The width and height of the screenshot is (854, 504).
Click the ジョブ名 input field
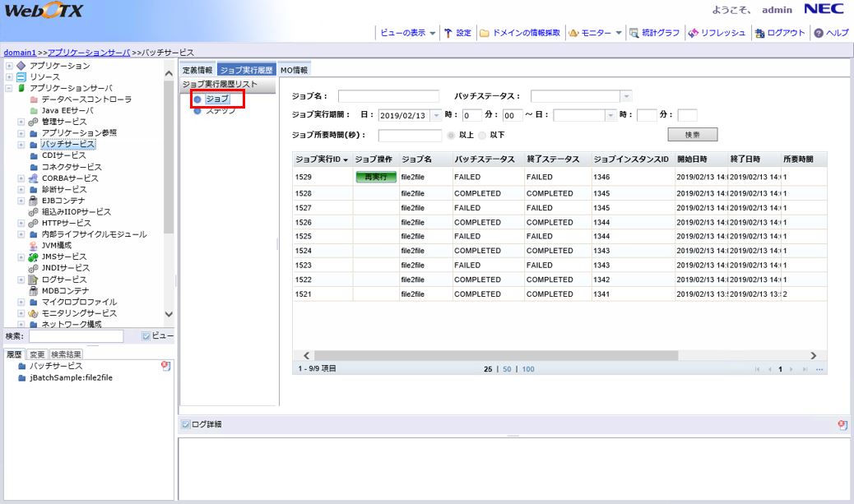click(388, 96)
